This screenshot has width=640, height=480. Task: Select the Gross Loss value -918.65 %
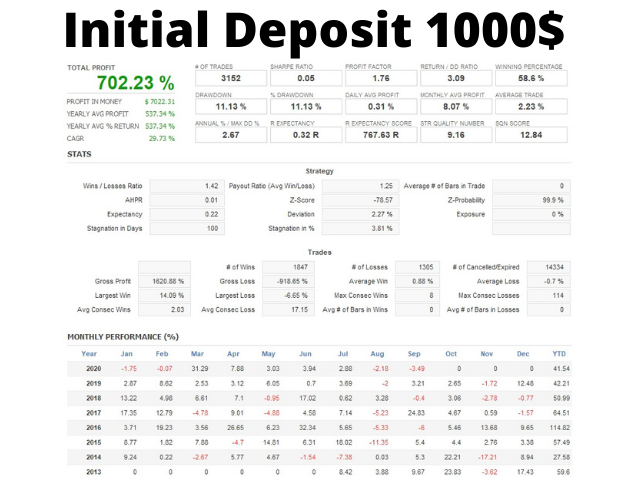tap(288, 282)
